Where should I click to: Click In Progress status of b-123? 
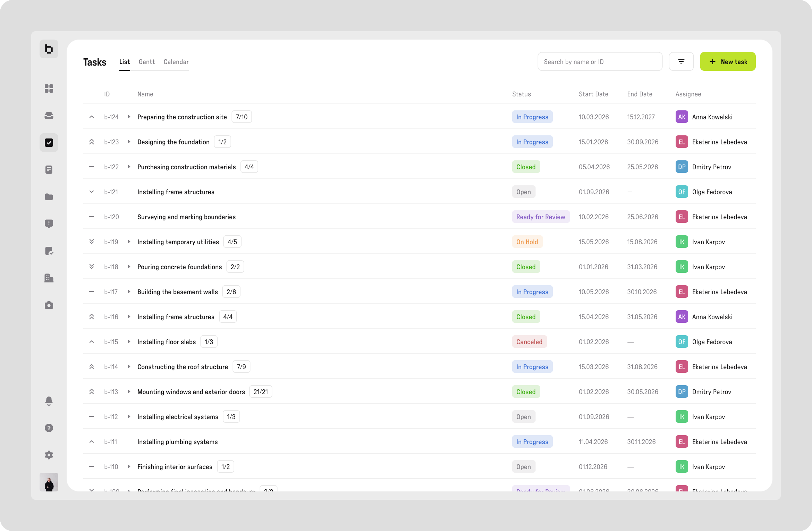click(532, 142)
